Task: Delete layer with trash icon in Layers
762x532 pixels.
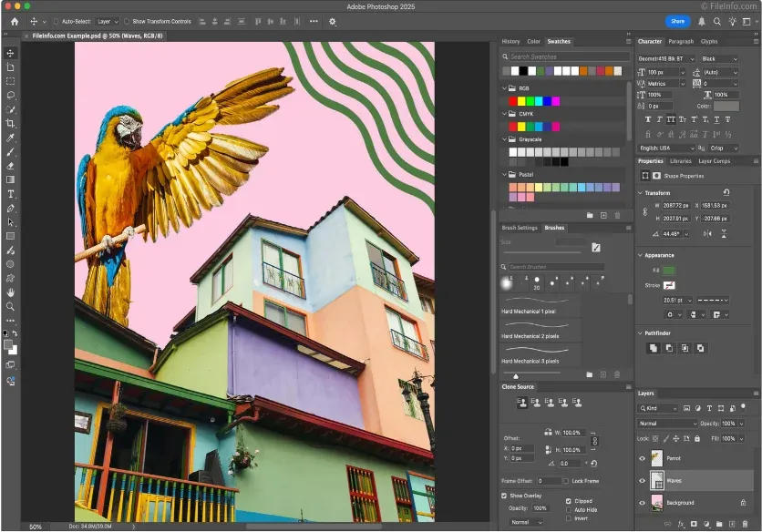Action: click(x=745, y=524)
